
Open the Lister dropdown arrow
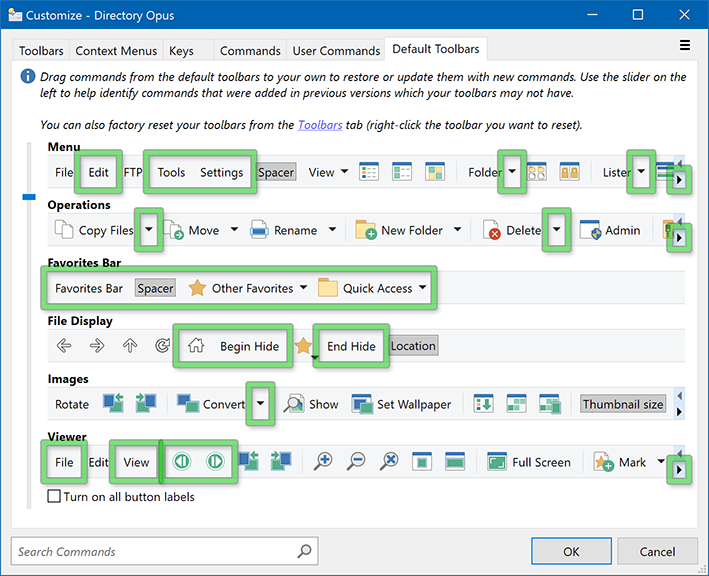pyautogui.click(x=641, y=171)
